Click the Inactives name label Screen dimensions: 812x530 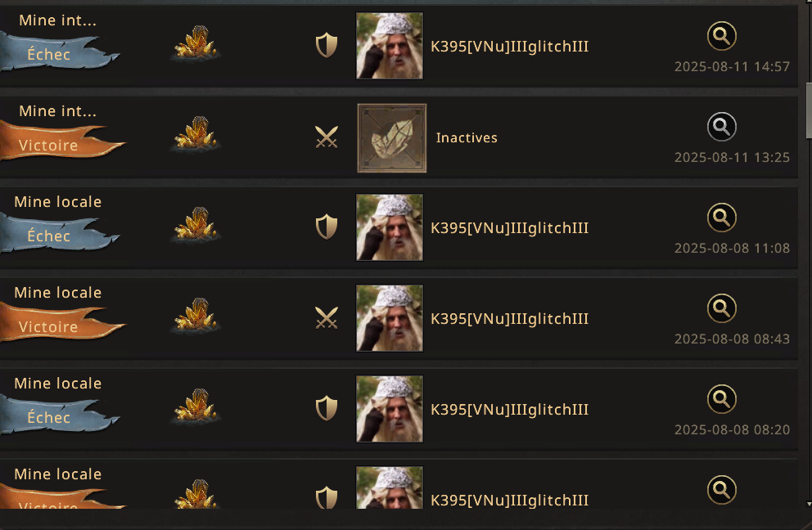467,137
